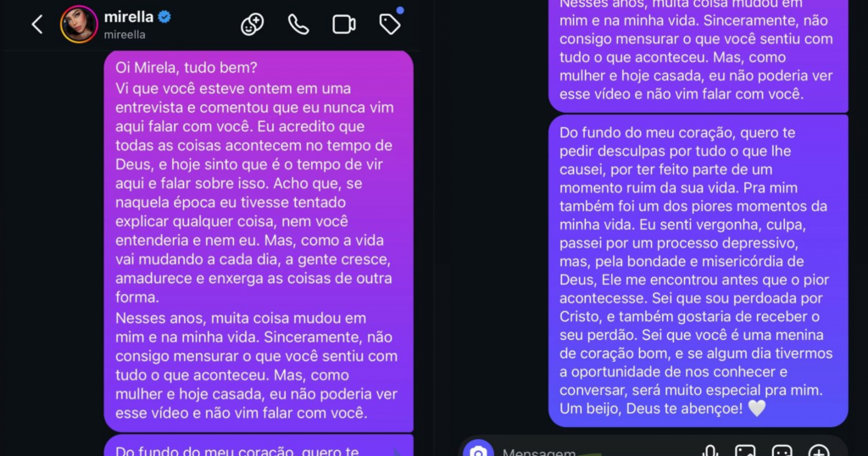Open the camera in message bar
Viewport: 868px width, 456px height.
[478, 449]
